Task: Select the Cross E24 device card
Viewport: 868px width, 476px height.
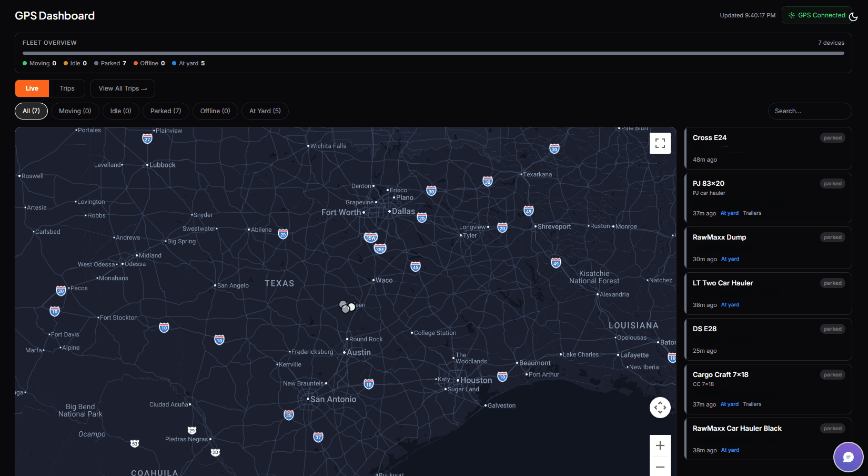Action: pos(768,148)
